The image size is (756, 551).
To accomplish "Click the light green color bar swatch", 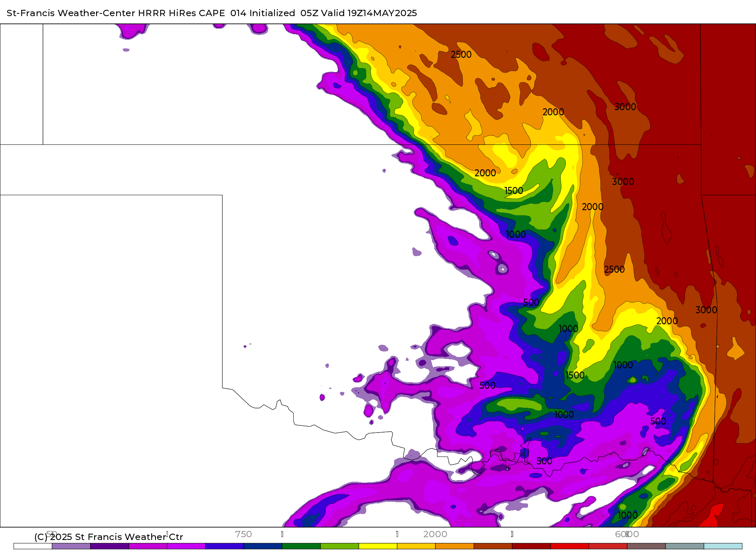I will tap(339, 546).
